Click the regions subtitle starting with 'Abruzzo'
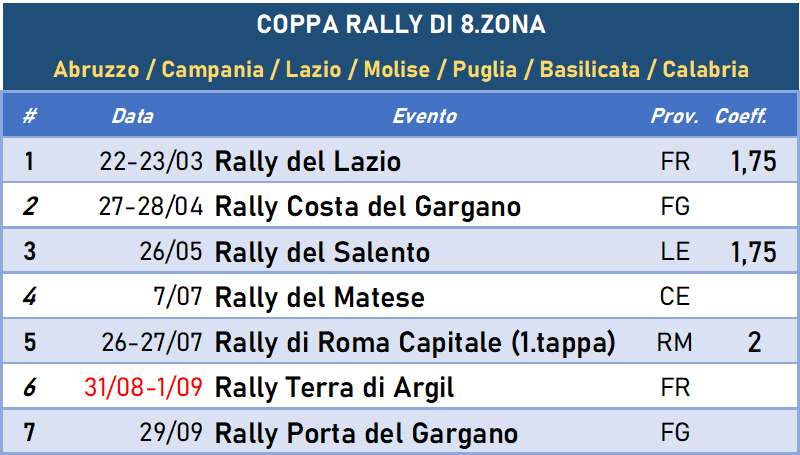The width and height of the screenshot is (800, 455). [x=400, y=70]
